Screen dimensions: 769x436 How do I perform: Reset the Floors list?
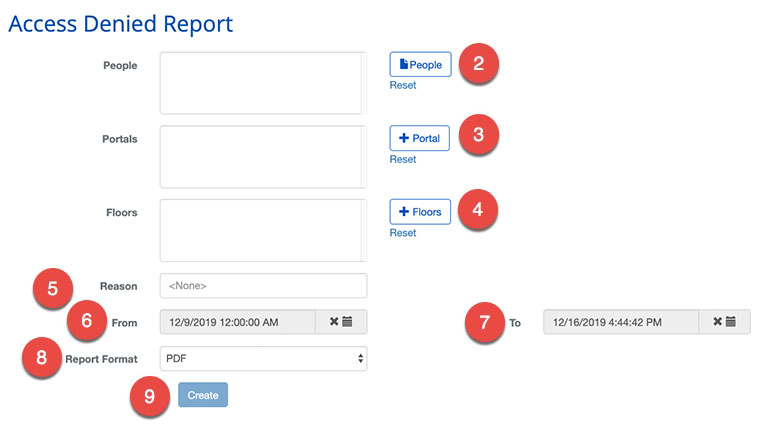(403, 233)
